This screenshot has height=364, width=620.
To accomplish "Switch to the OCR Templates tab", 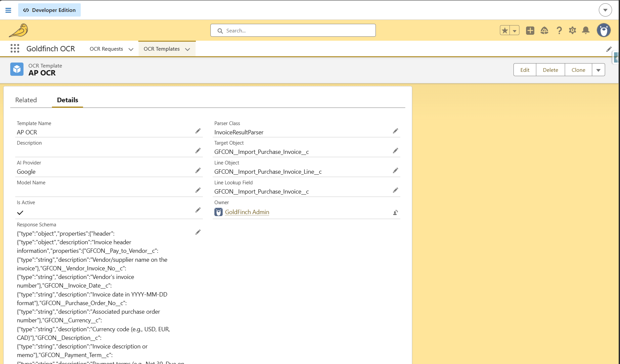I will (161, 49).
